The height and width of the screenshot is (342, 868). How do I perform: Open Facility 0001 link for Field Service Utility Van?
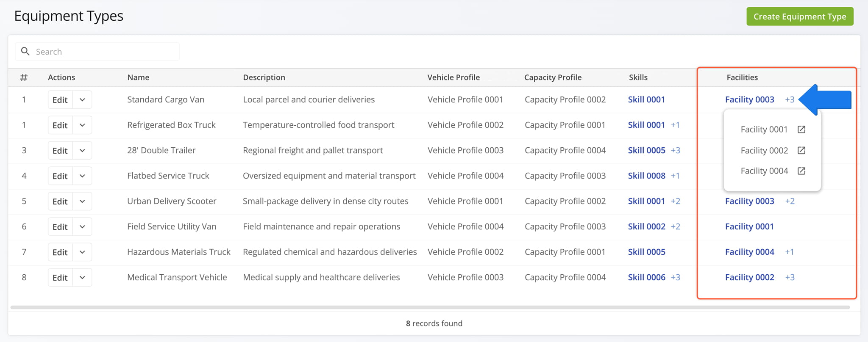[749, 226]
